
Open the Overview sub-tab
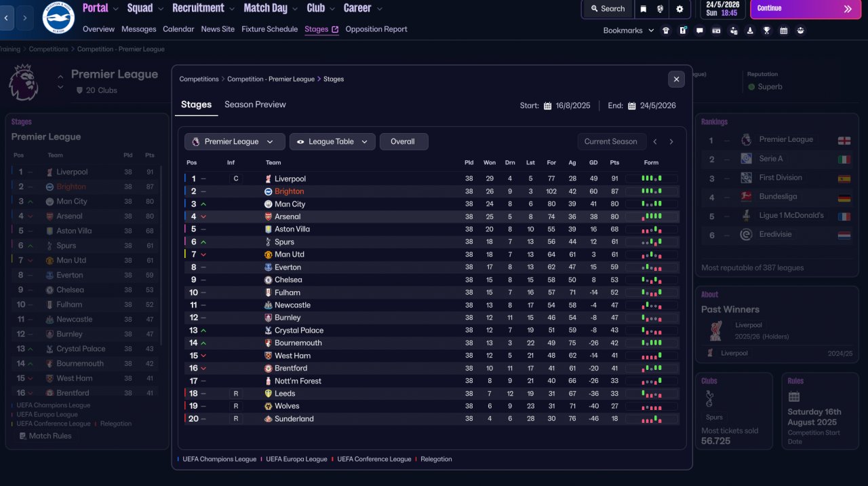pyautogui.click(x=98, y=29)
